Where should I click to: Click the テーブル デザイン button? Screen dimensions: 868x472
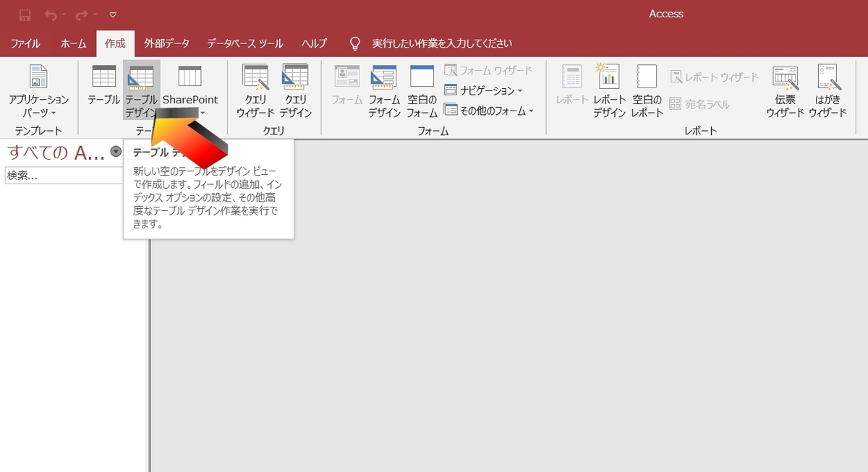click(141, 91)
